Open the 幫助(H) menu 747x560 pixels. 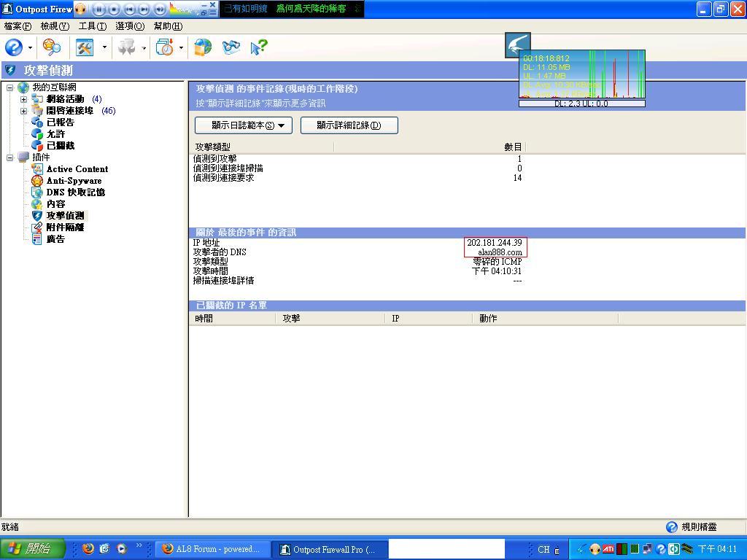click(x=168, y=26)
